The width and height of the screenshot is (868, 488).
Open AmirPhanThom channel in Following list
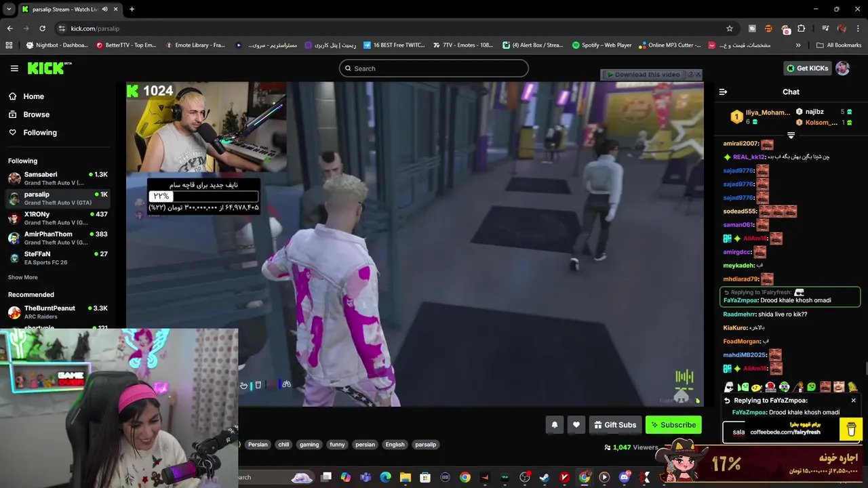coord(58,238)
